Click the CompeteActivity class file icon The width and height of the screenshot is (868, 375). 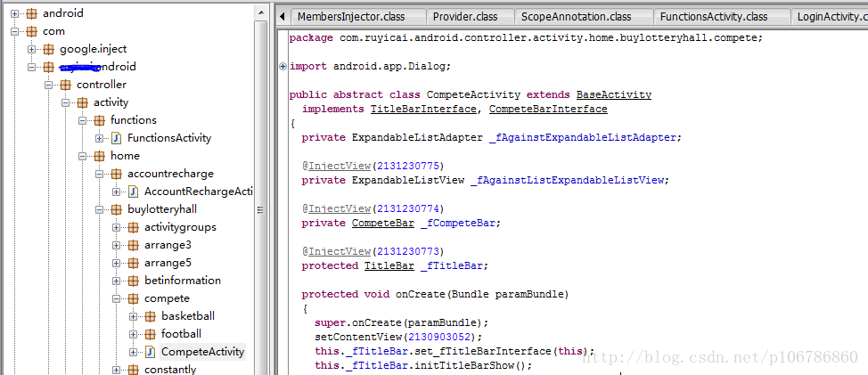[151, 352]
